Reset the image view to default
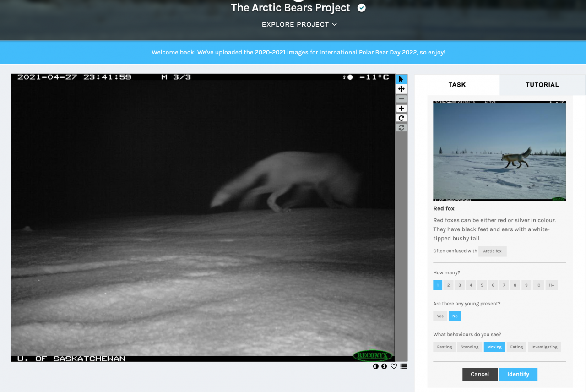The image size is (586, 392). [x=401, y=127]
